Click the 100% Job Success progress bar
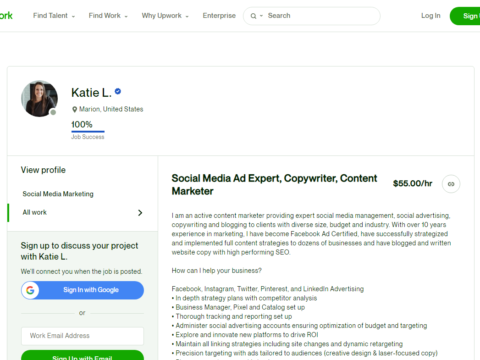The height and width of the screenshot is (360, 480). click(88, 132)
